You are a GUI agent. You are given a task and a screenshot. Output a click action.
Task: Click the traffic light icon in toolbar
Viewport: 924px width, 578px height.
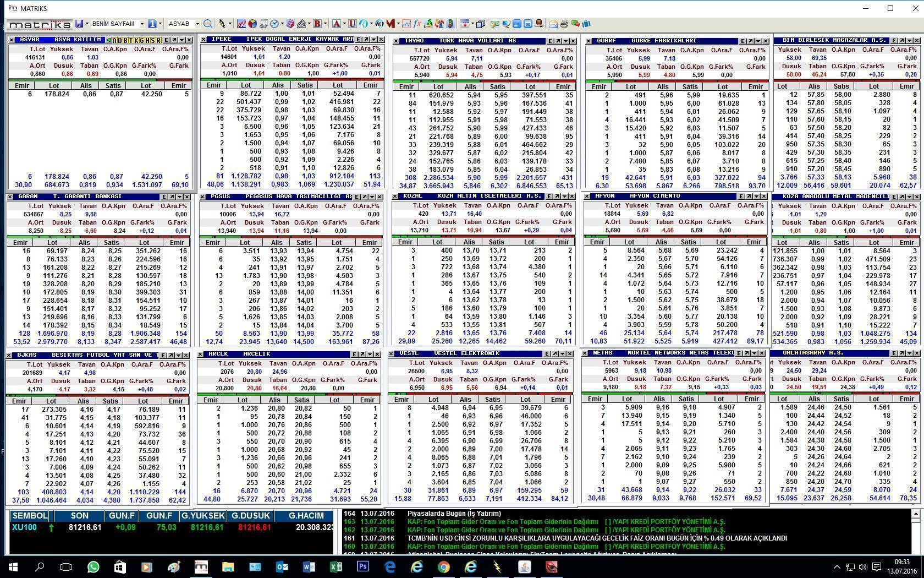click(x=450, y=24)
